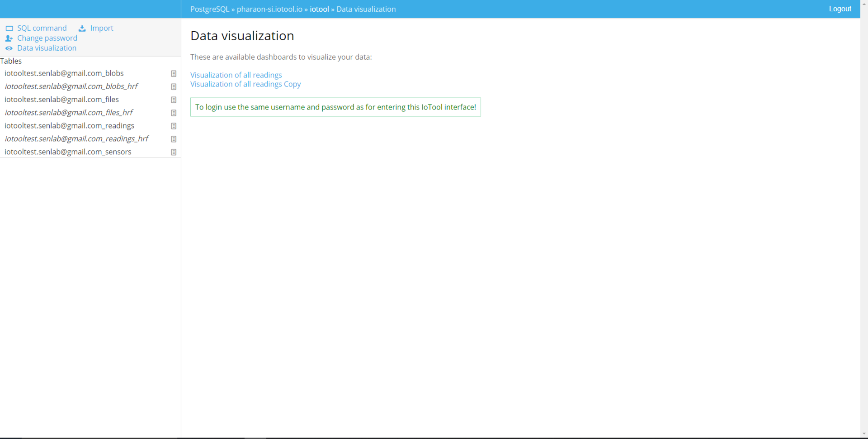Click the Tables section label
This screenshot has height=439, width=868.
pyautogui.click(x=11, y=61)
